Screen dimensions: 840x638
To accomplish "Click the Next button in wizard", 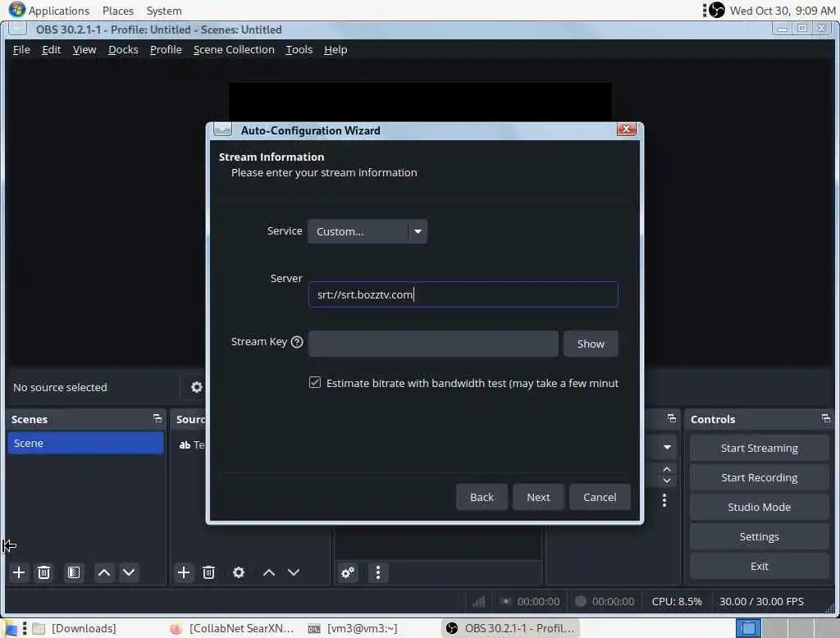I will pyautogui.click(x=538, y=497).
